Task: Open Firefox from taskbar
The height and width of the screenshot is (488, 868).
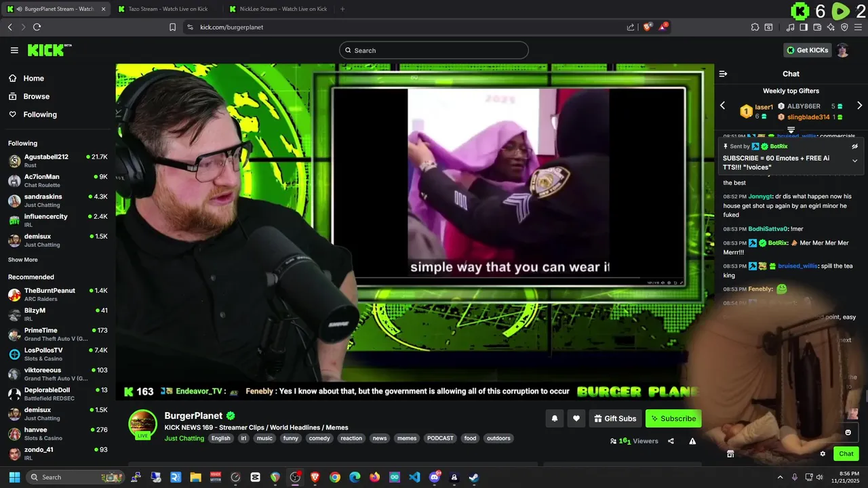Action: (374, 477)
